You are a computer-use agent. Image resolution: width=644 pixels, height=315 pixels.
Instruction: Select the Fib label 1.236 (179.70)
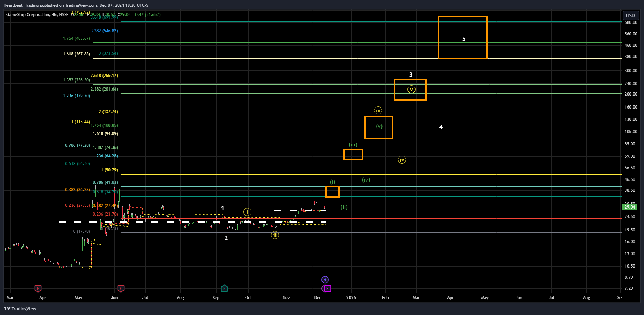point(77,96)
